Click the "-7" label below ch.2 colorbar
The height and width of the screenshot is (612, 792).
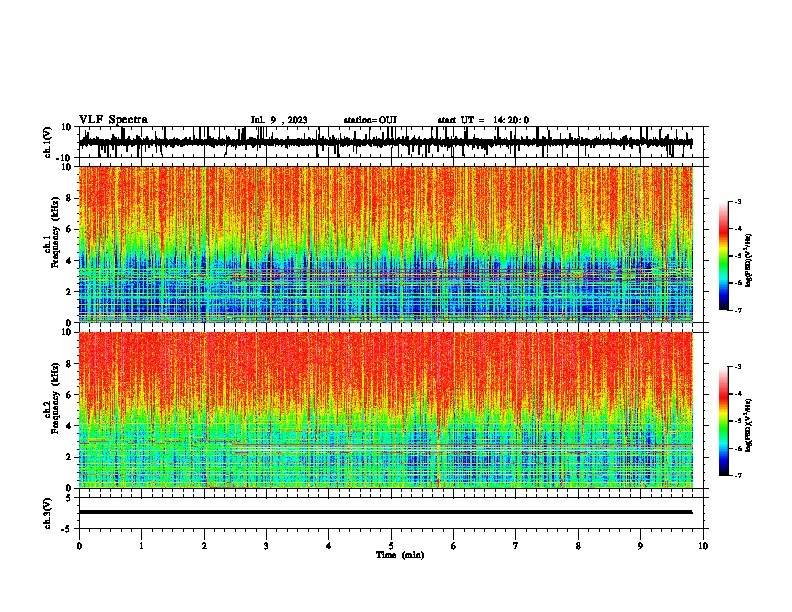738,475
